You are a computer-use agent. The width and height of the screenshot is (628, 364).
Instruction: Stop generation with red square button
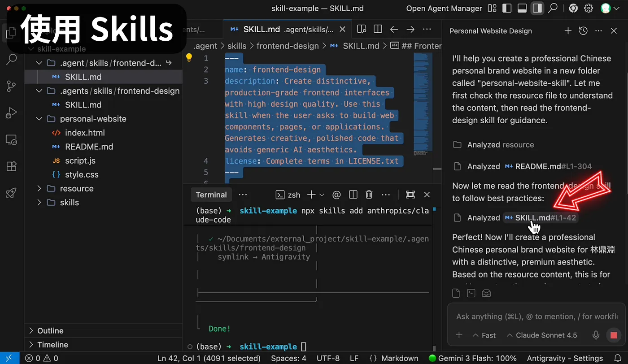click(x=614, y=335)
